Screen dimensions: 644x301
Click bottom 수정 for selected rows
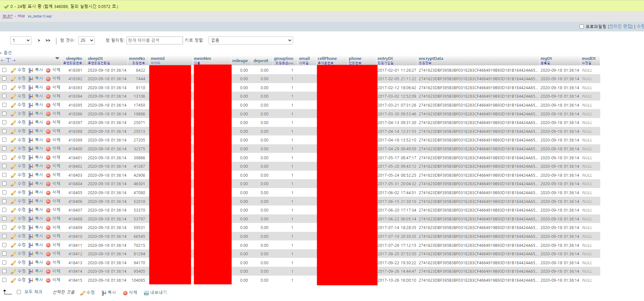[88, 292]
